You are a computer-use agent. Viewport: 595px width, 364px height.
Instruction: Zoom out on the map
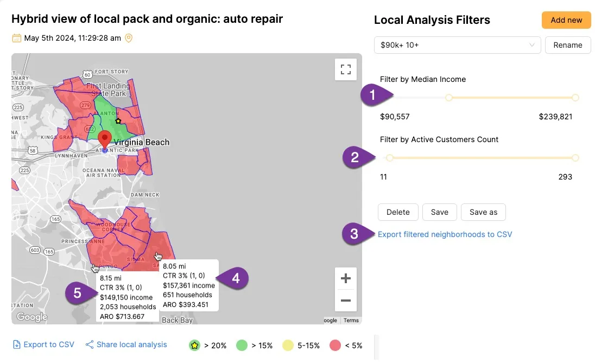point(345,301)
